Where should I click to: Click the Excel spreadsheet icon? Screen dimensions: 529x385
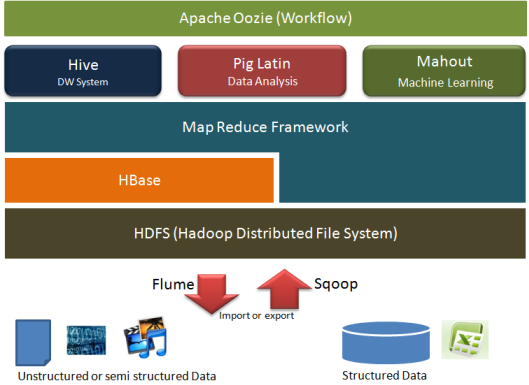click(465, 339)
